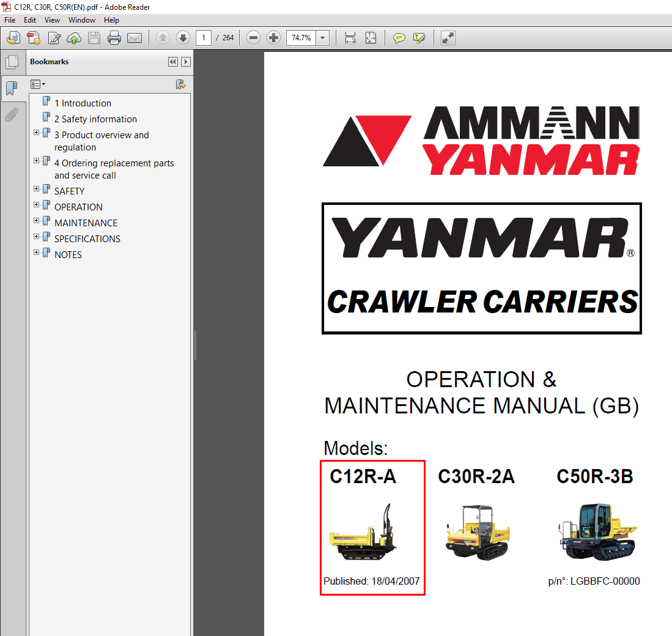The image size is (672, 636).
Task: Open the Attachments paperclip panel
Action: coord(12,115)
